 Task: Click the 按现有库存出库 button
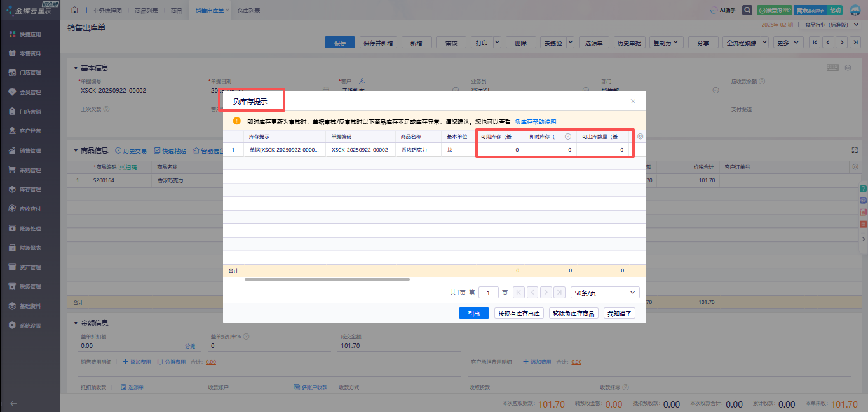[x=519, y=313]
